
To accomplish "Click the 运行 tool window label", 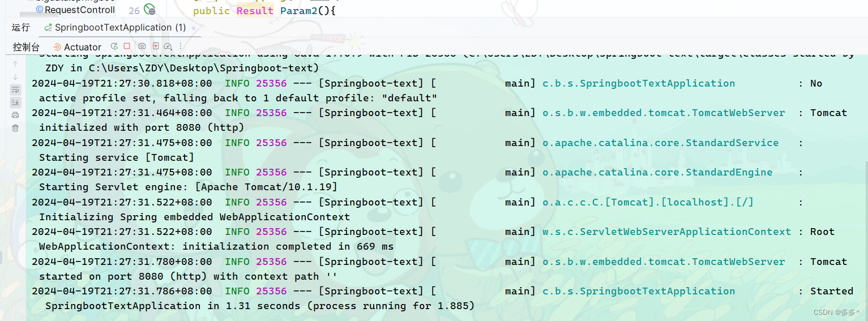I will [20, 27].
